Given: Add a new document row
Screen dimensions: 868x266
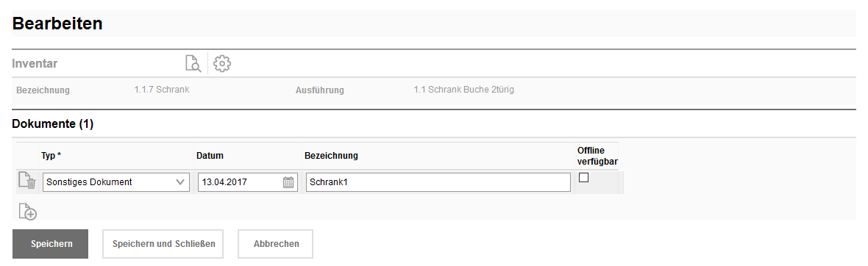Looking at the screenshot, I should [28, 212].
